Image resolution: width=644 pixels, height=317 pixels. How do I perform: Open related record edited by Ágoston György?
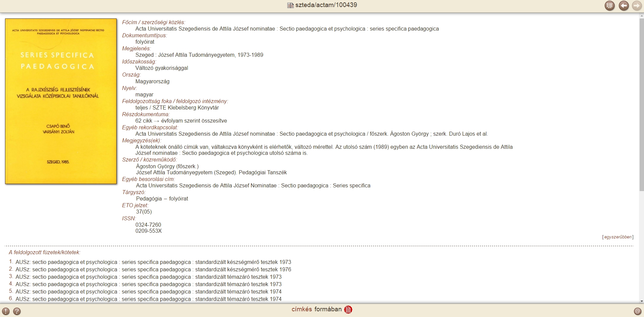[x=312, y=134]
